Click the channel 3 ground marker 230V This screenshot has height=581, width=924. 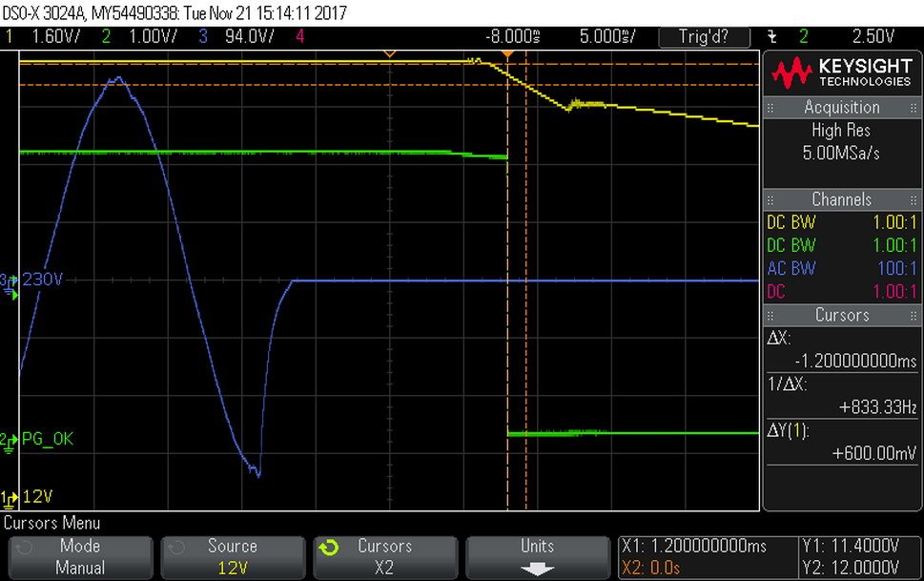pyautogui.click(x=9, y=285)
